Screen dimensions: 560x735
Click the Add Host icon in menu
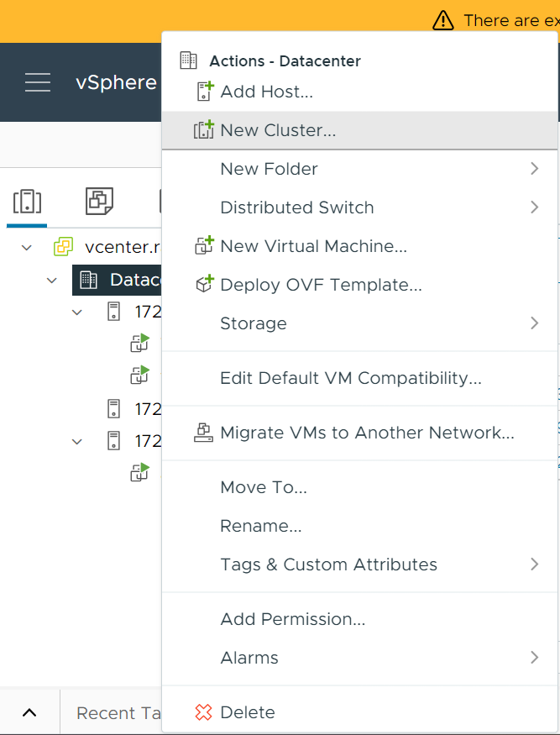(x=205, y=92)
